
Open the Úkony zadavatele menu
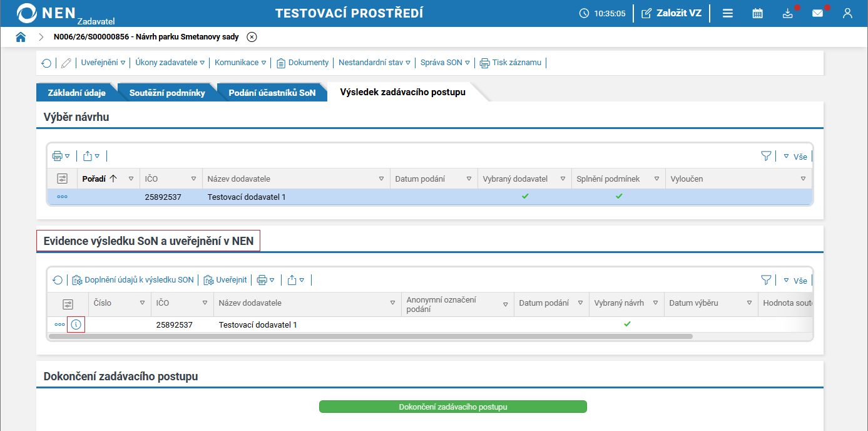click(x=170, y=63)
